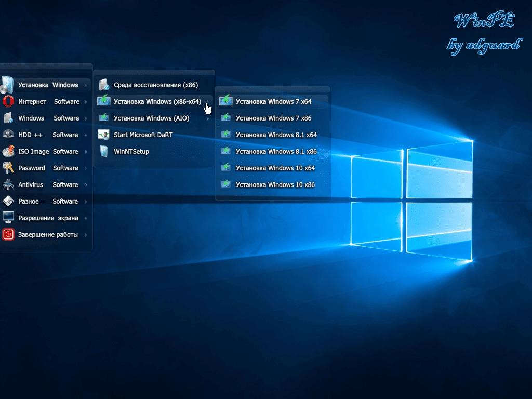Click the disc icon beside Установка Windows
Image resolution: width=532 pixels, height=399 pixels.
click(x=7, y=85)
